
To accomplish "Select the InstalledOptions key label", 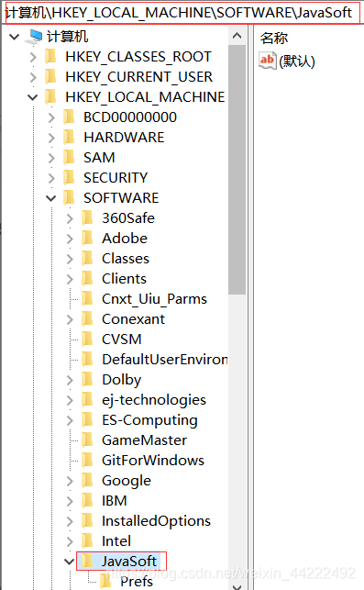I will tap(156, 521).
